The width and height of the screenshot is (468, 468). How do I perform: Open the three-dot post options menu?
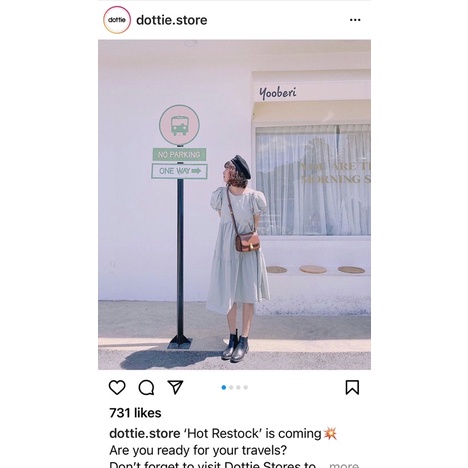coord(355,20)
